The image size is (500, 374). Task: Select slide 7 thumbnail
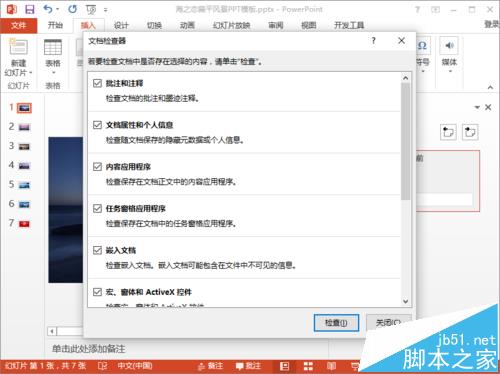point(24,224)
